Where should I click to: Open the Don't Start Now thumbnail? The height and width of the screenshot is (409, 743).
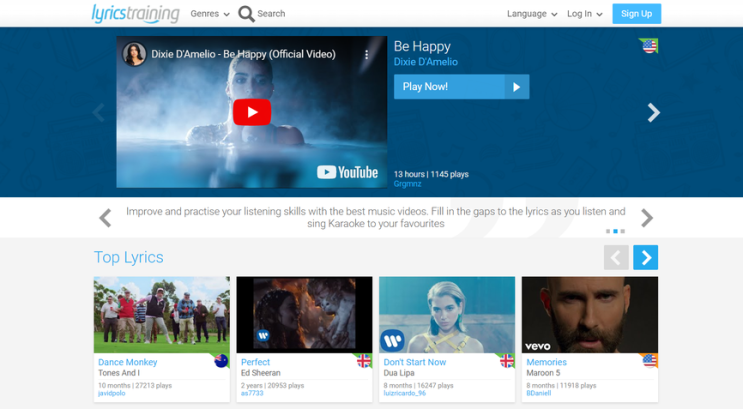(x=447, y=315)
